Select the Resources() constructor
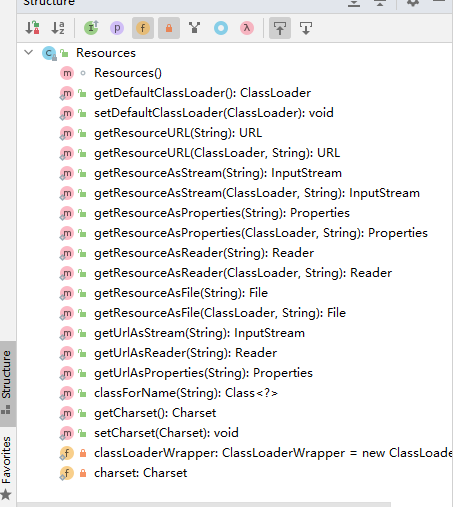Screen dimensions: 453x507 coord(128,73)
